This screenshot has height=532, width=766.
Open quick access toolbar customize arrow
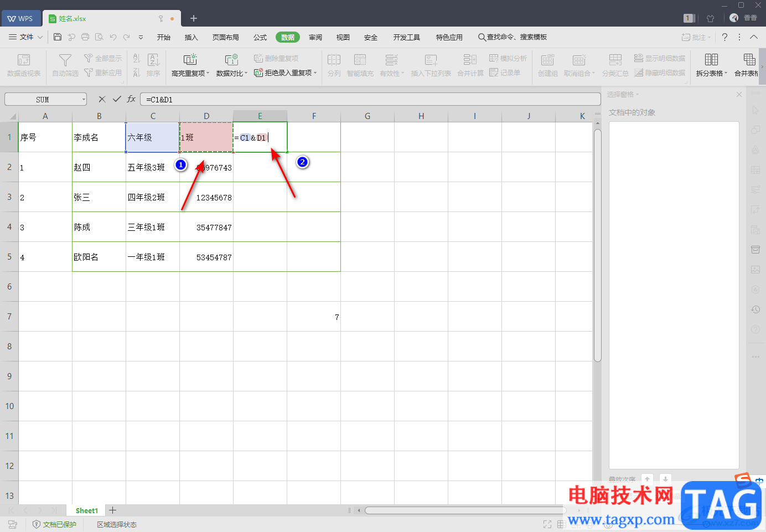pos(141,37)
